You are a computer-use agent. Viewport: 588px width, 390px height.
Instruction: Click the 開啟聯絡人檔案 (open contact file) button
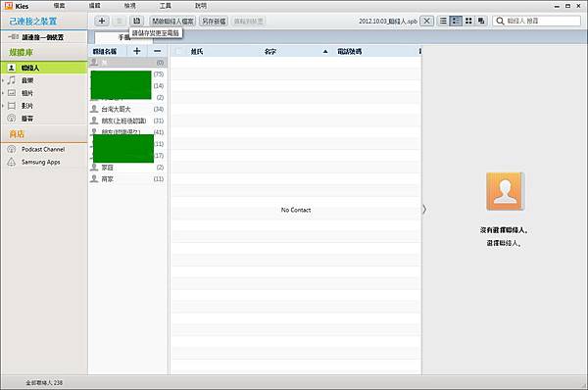point(172,21)
